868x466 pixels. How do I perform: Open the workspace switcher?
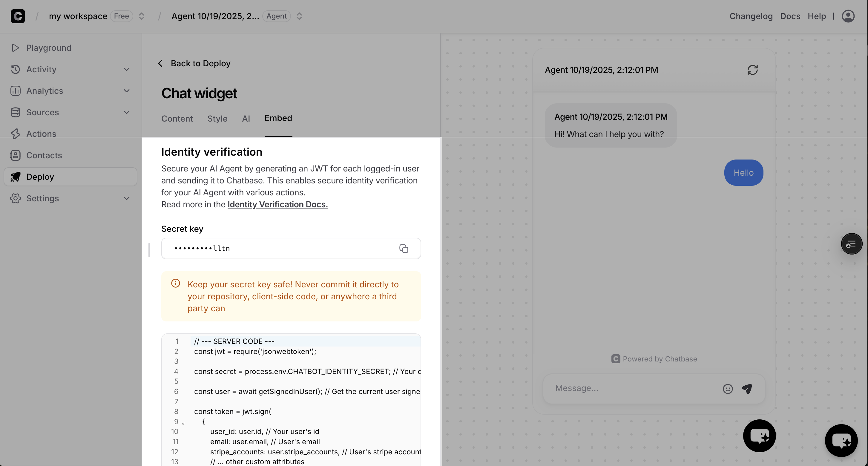(x=142, y=16)
